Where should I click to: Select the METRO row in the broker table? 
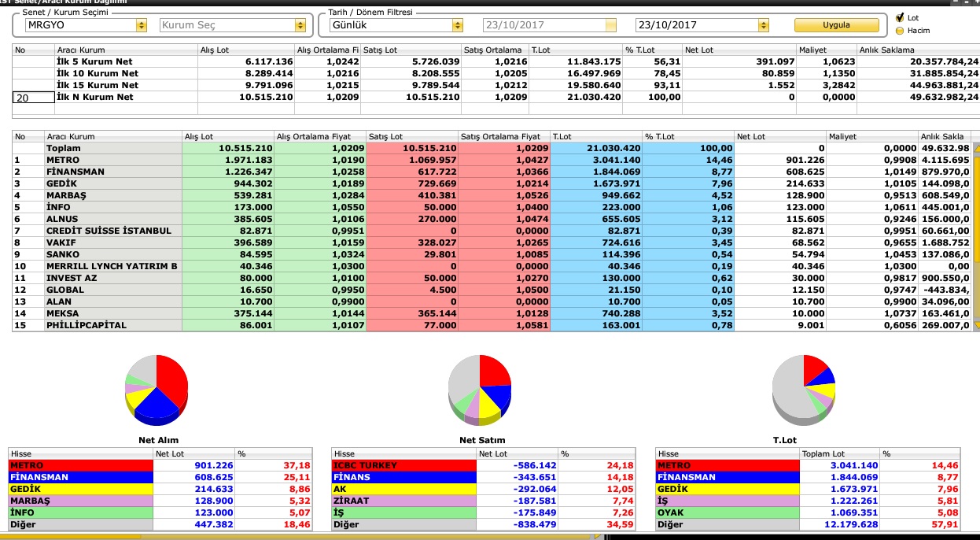[492, 160]
